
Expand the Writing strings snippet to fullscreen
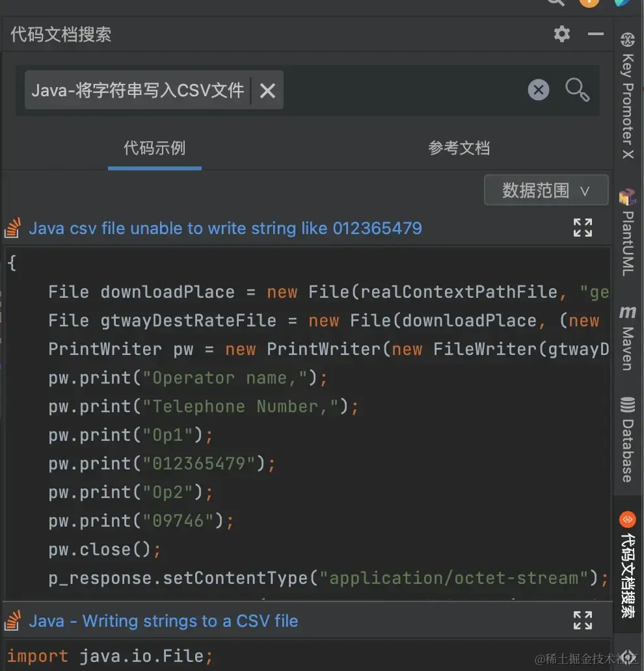583,620
